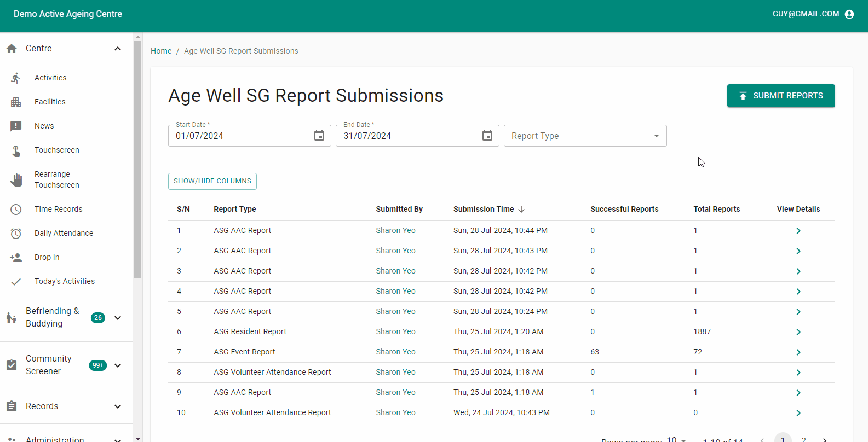Click the Centre home icon in sidebar

point(12,49)
